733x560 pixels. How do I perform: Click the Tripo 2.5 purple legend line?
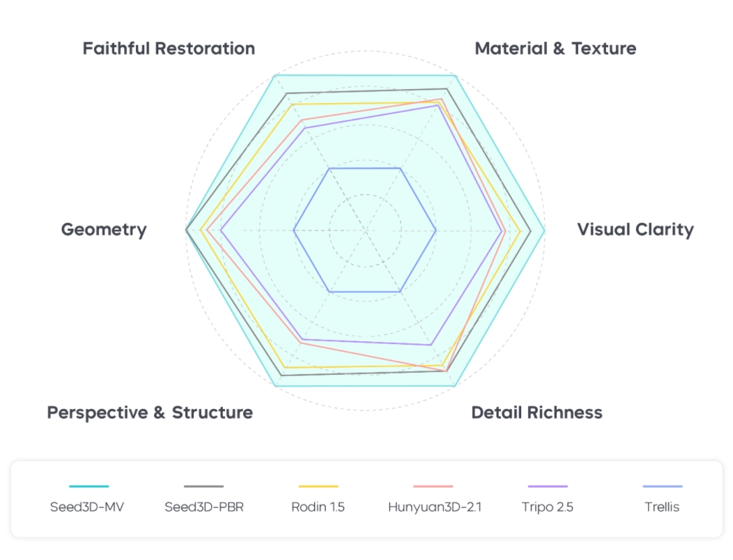point(548,486)
